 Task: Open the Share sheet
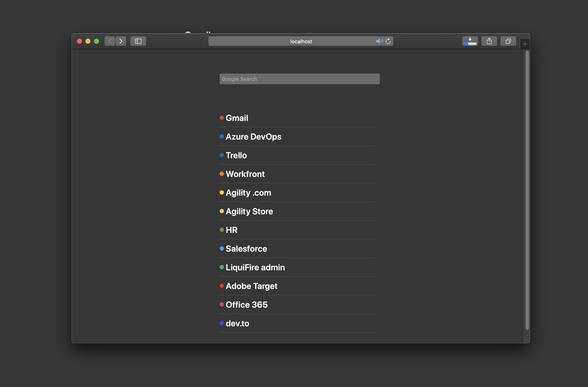pyautogui.click(x=489, y=41)
